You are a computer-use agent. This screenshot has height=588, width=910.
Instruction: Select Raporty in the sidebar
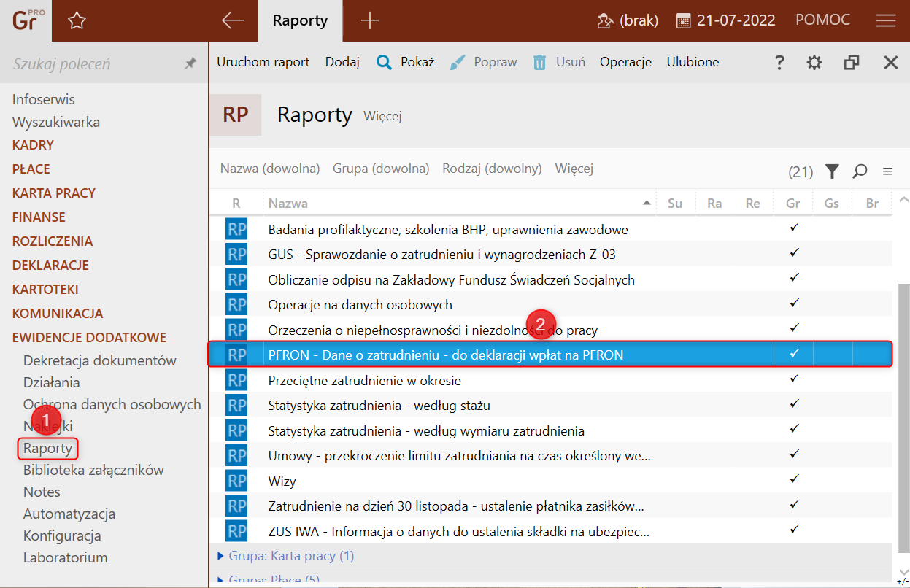[47, 448]
